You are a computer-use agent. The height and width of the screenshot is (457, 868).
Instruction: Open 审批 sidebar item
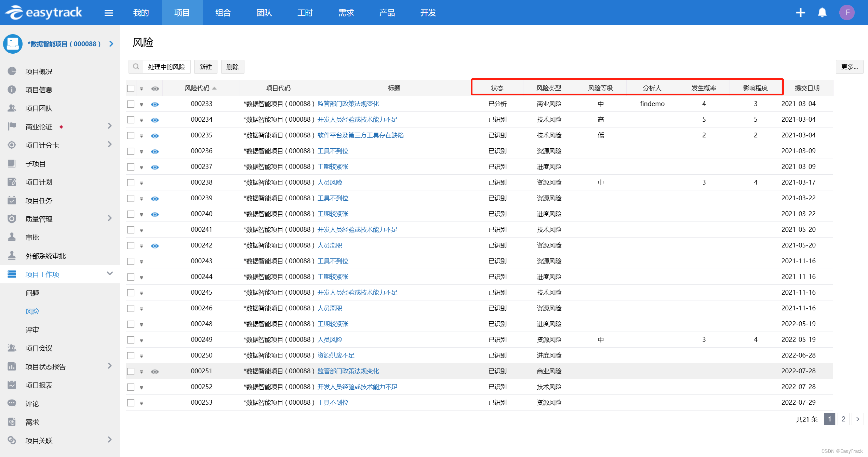[32, 238]
